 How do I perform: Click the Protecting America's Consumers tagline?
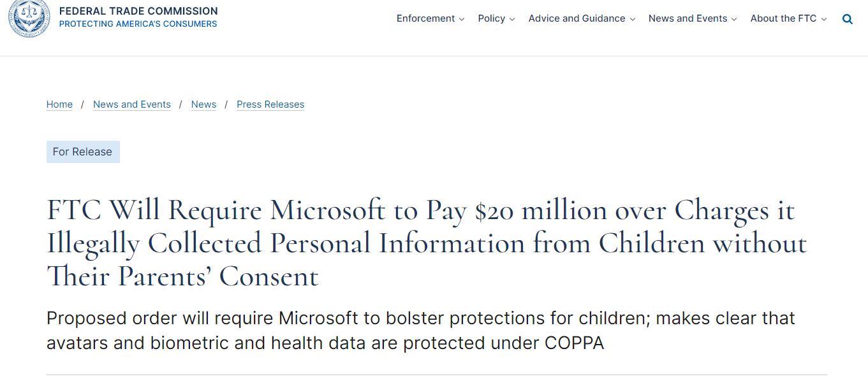coord(138,24)
